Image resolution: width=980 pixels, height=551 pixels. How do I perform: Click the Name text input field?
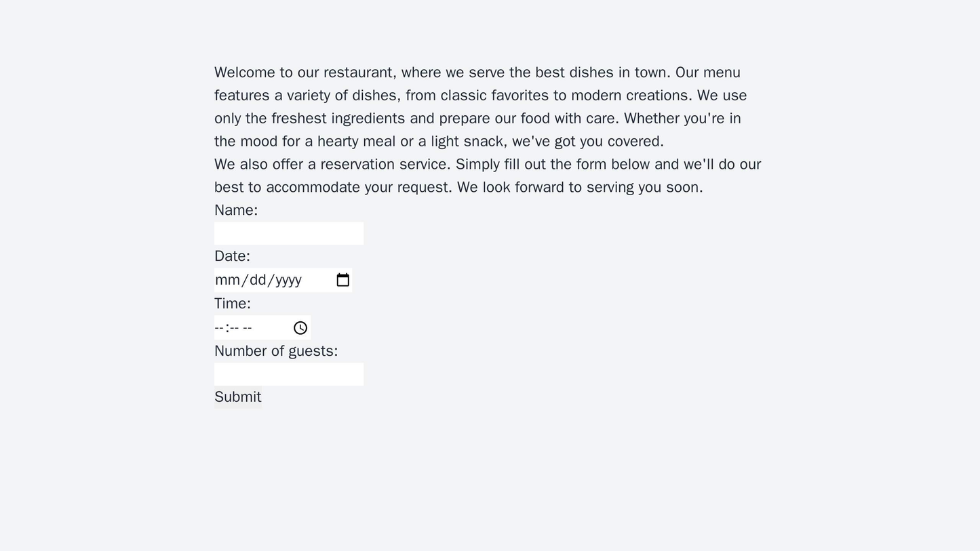click(x=288, y=233)
